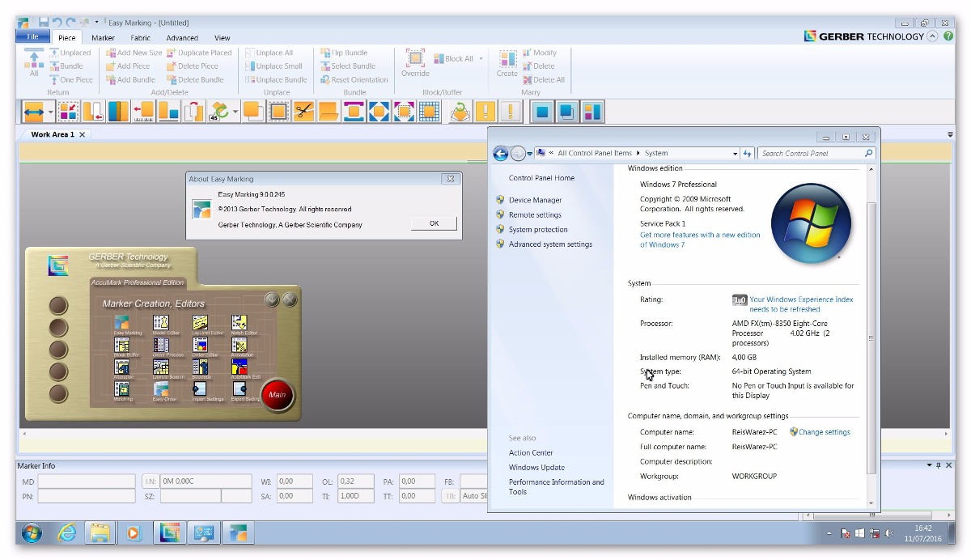The width and height of the screenshot is (971, 560).
Task: Click the ruler measure toolbar icon
Action: point(144,111)
